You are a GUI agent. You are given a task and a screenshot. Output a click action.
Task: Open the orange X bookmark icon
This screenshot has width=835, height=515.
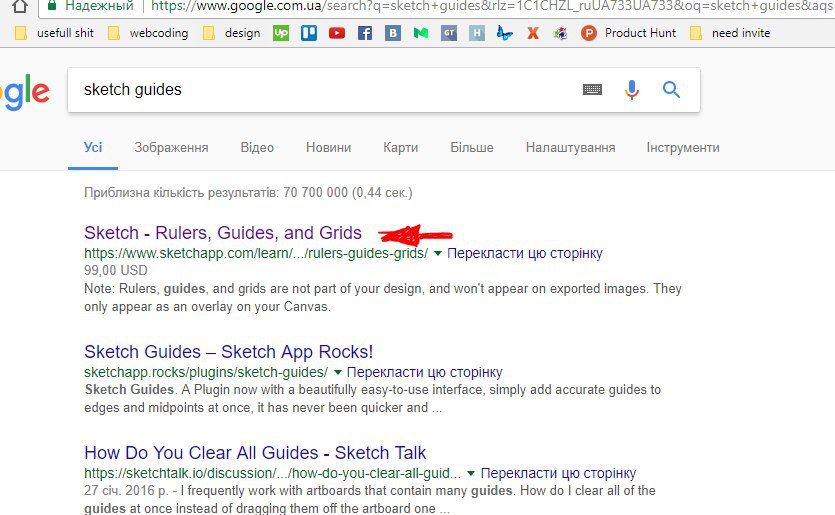tap(533, 33)
